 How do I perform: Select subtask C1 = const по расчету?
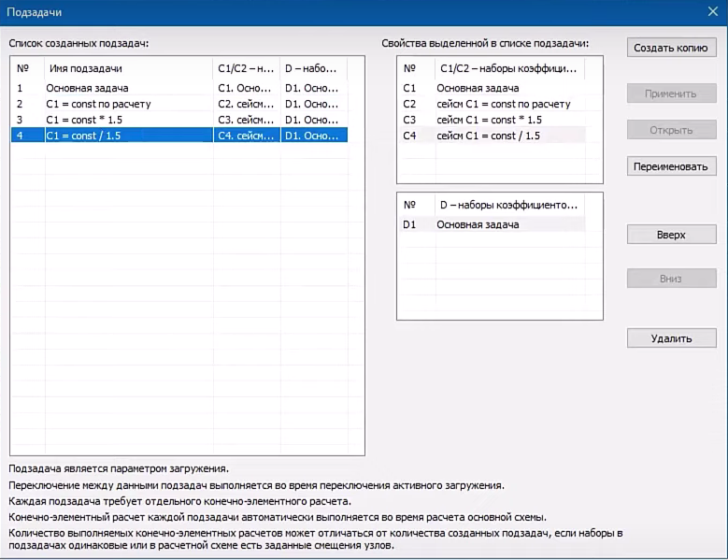97,104
